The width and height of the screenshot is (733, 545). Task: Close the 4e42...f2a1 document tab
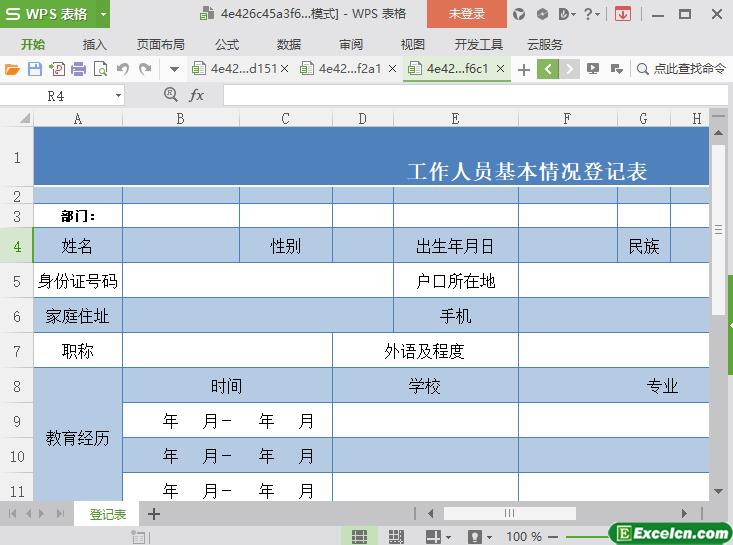pos(393,69)
